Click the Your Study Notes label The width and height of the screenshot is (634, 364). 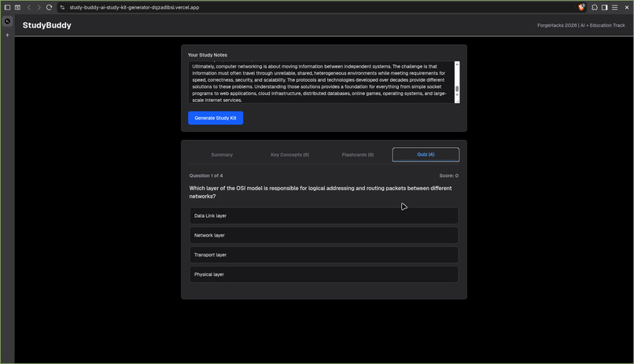pos(208,55)
